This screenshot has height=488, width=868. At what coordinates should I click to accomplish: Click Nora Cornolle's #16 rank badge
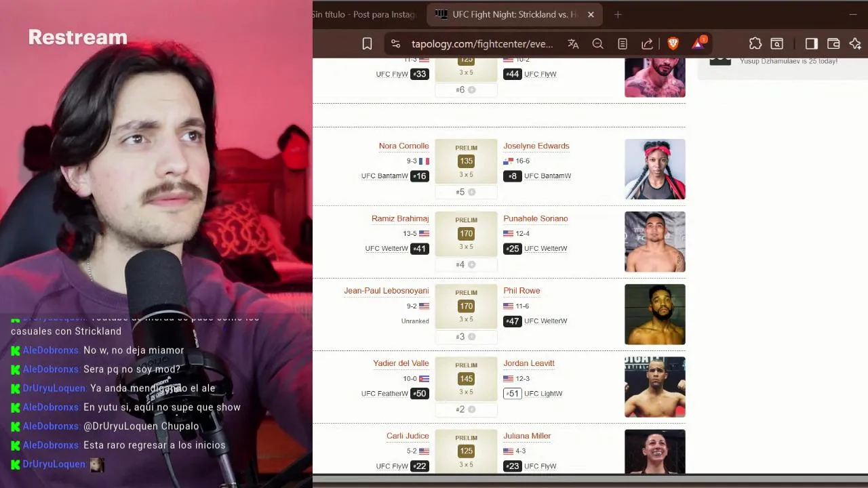coord(420,176)
